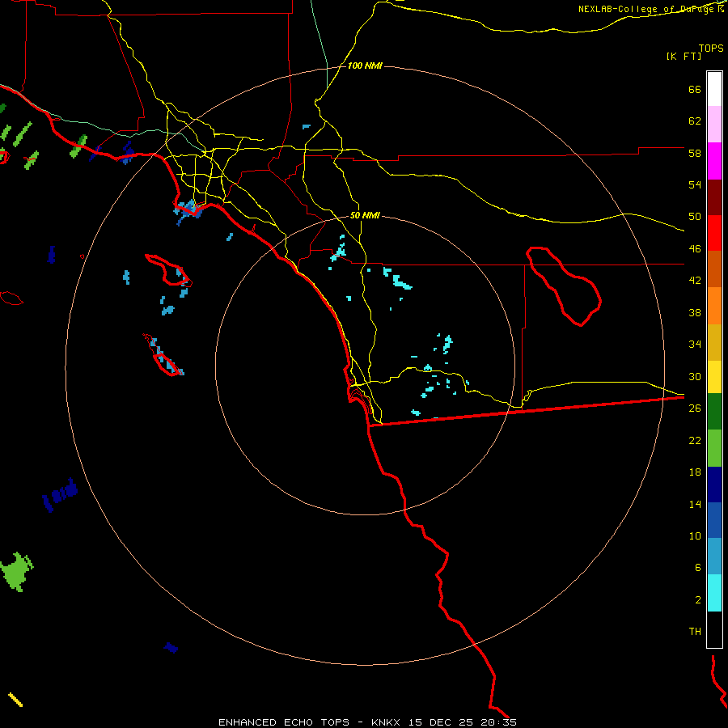Viewport: 728px width, 728px height.
Task: Click the "58" scale value
Action: click(695, 153)
